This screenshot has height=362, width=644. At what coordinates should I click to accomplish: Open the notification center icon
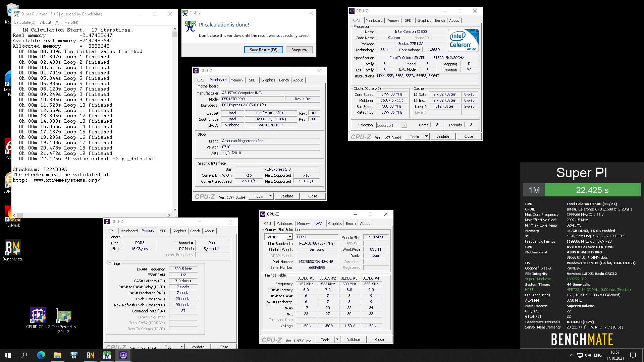pos(633,355)
